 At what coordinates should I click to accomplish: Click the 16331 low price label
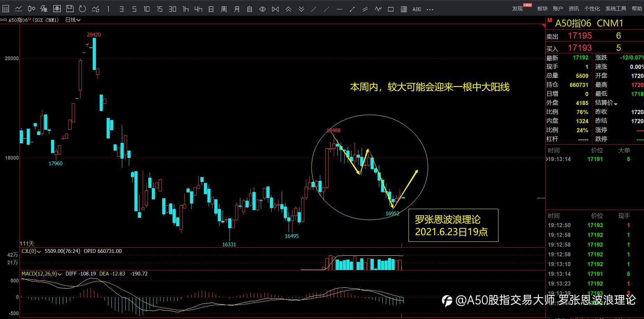tap(229, 245)
